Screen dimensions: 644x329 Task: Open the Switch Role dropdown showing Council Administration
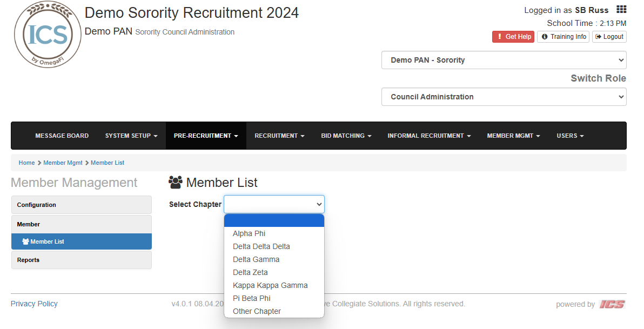[x=504, y=96]
